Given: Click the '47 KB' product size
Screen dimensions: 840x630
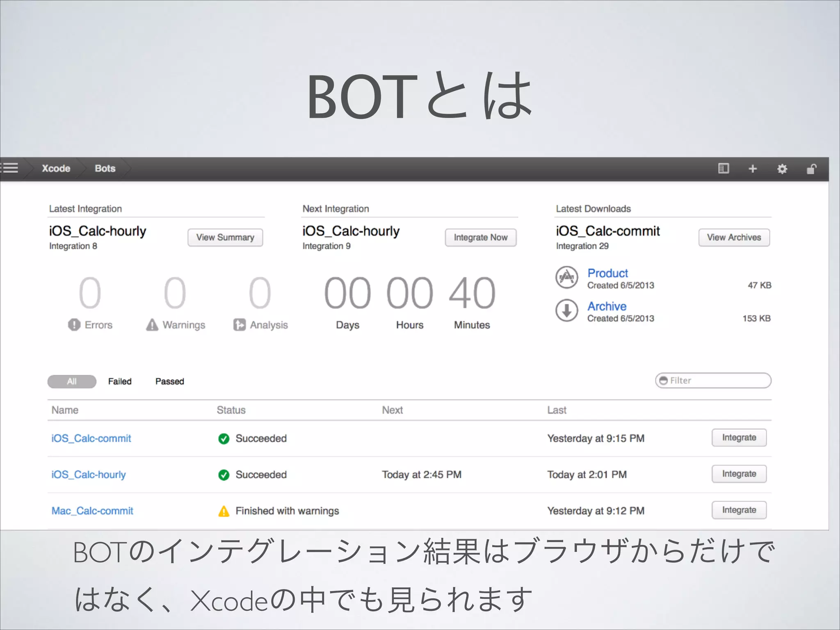Looking at the screenshot, I should (x=759, y=285).
